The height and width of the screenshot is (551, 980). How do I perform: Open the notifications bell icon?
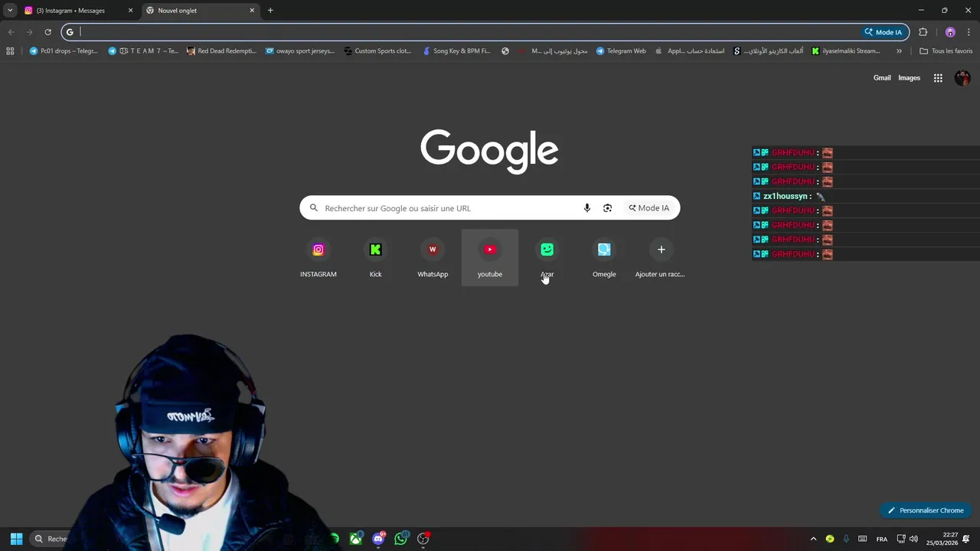point(967,539)
